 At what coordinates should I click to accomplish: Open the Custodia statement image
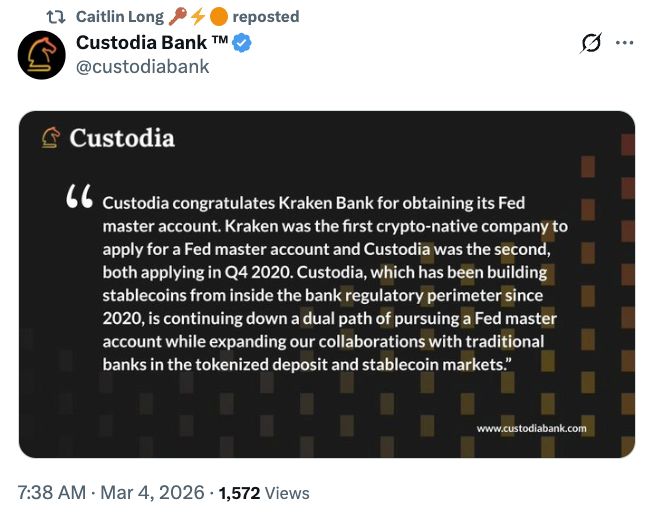coord(327,284)
